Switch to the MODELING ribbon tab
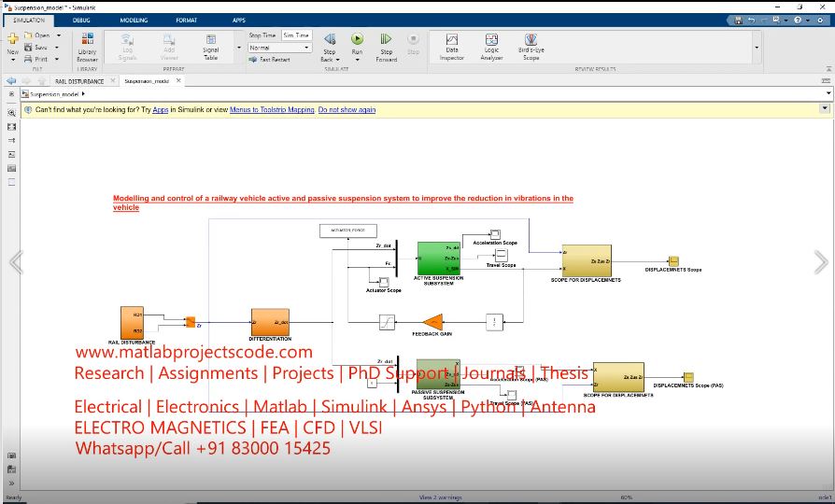 134,20
